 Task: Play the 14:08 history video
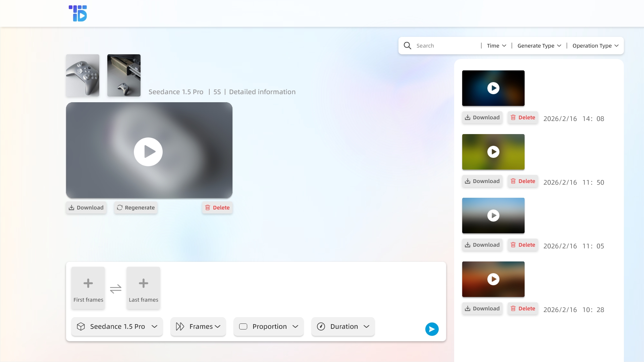[x=493, y=88]
